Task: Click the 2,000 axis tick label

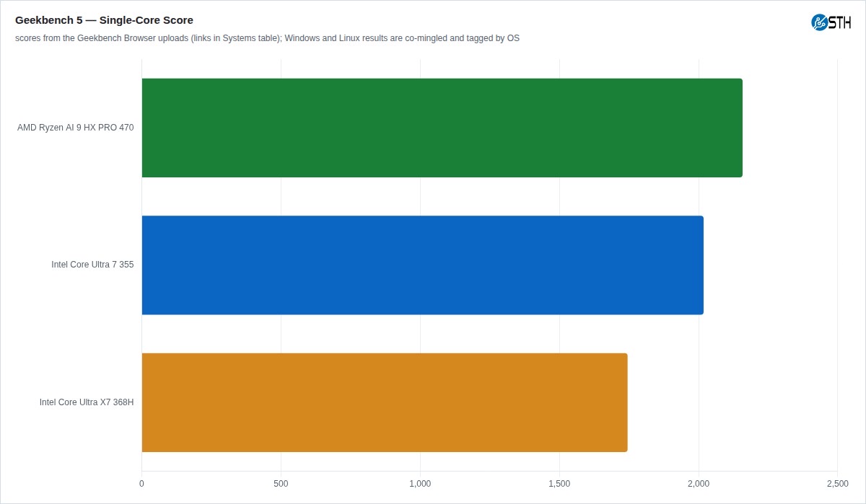Action: click(x=699, y=483)
